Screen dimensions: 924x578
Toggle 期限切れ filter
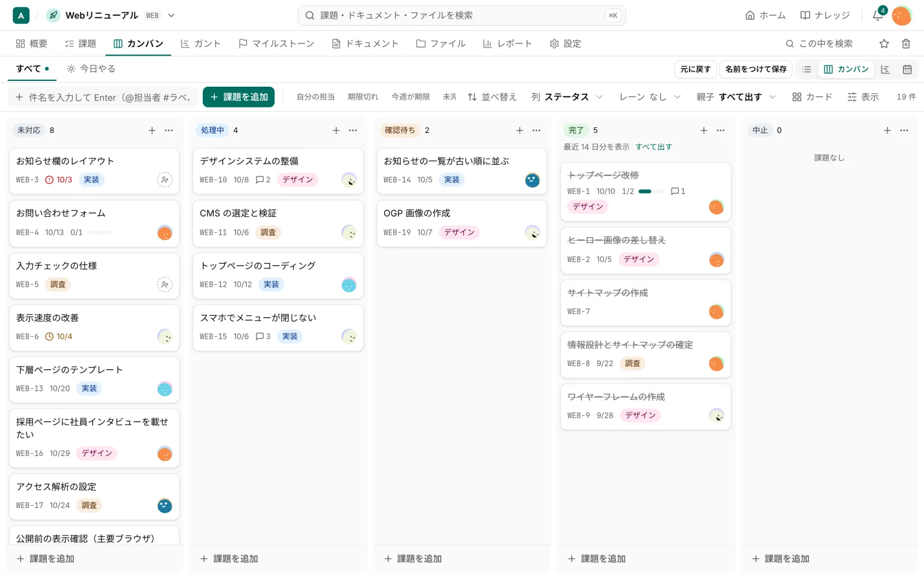click(363, 97)
